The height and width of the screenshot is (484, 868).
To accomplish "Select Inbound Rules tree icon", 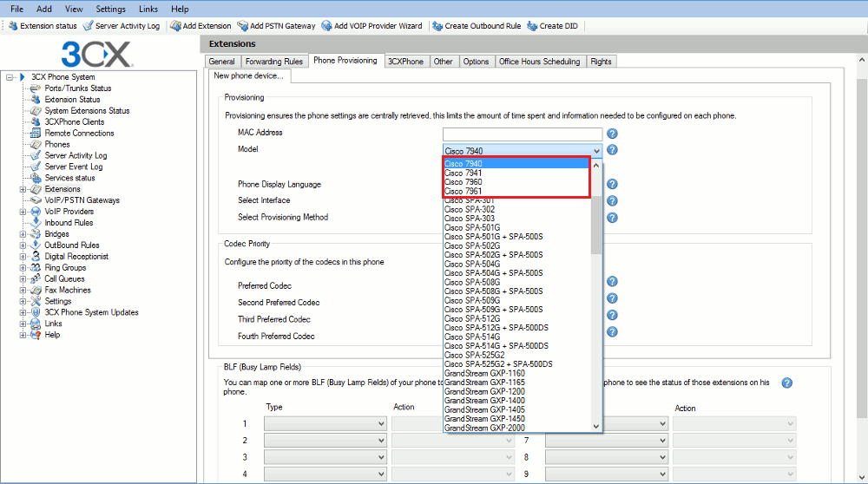I will point(36,222).
